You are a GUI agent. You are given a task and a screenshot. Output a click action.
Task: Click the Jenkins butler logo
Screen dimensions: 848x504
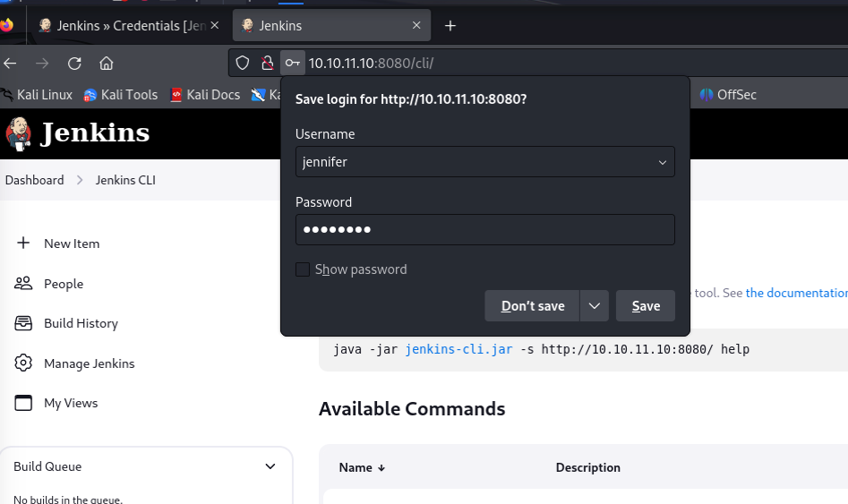19,133
